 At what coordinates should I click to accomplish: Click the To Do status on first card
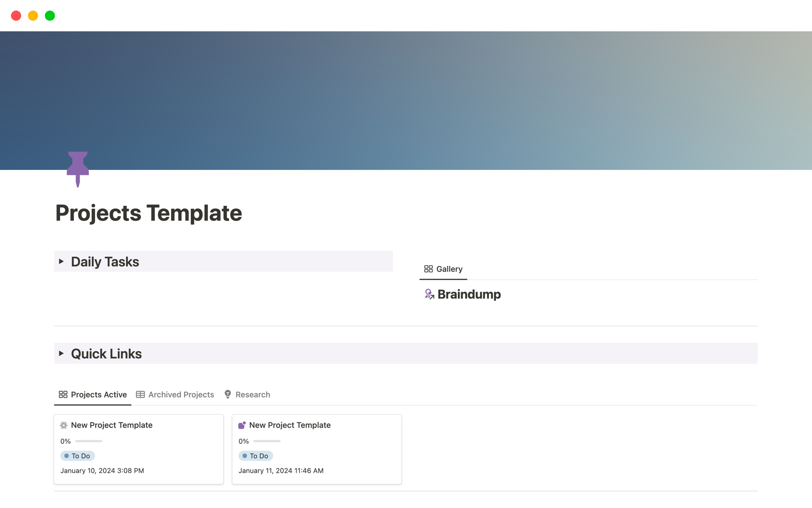click(78, 456)
